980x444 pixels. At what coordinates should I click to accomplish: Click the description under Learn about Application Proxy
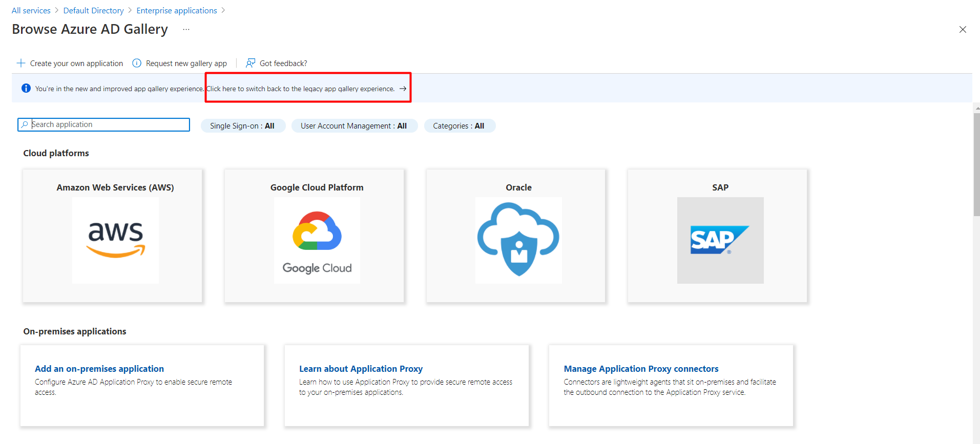406,387
